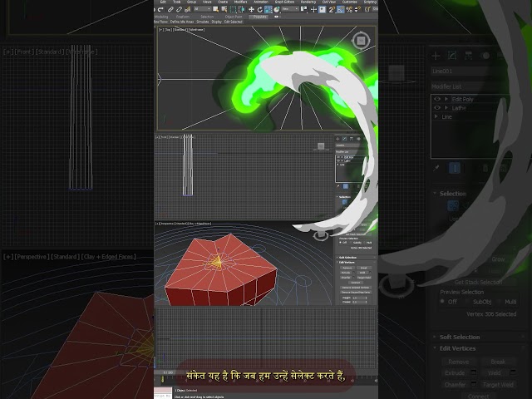The height and width of the screenshot is (399, 532).
Task: Activate the Select and Scale tool
Action: point(268,9)
